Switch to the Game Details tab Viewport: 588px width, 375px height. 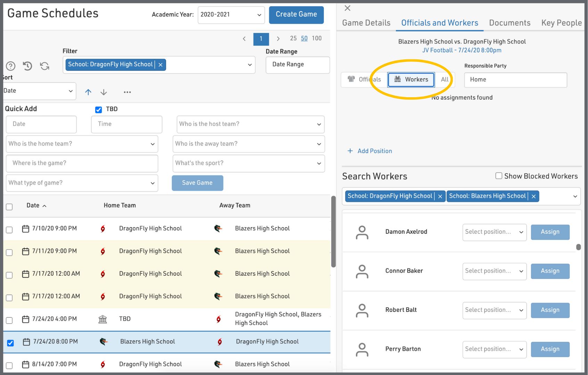(366, 23)
